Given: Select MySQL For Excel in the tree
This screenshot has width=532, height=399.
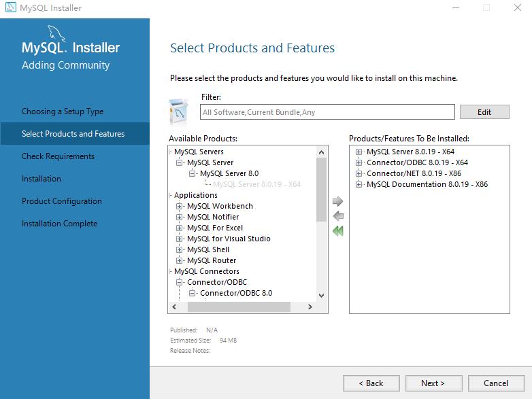Looking at the screenshot, I should coord(215,228).
